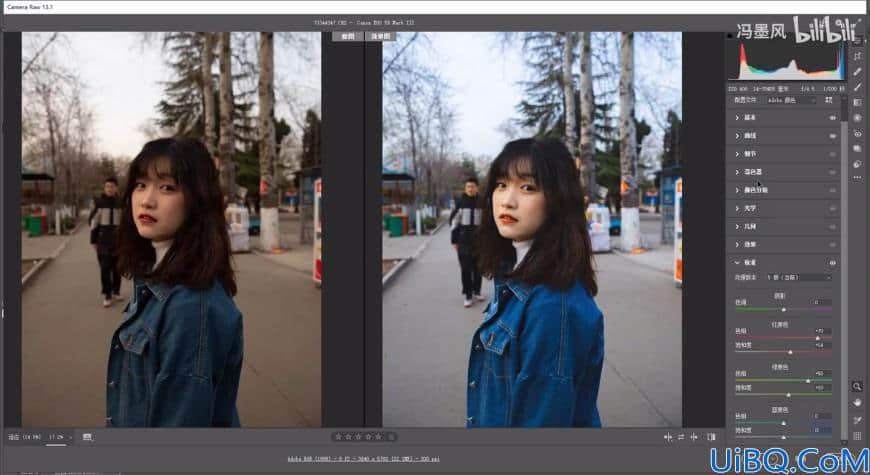
Task: Click the blue primary hue slider handle
Action: 783,423
